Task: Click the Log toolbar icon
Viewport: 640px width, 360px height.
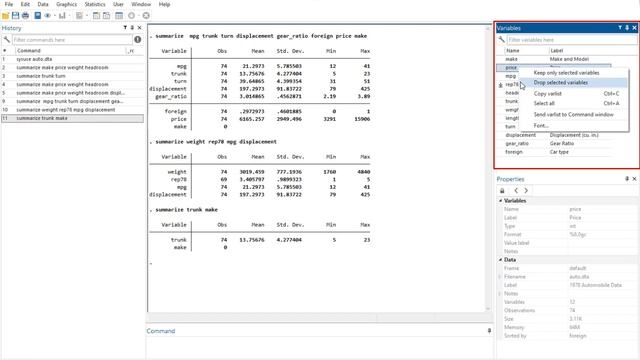Action: pyautogui.click(x=38, y=16)
